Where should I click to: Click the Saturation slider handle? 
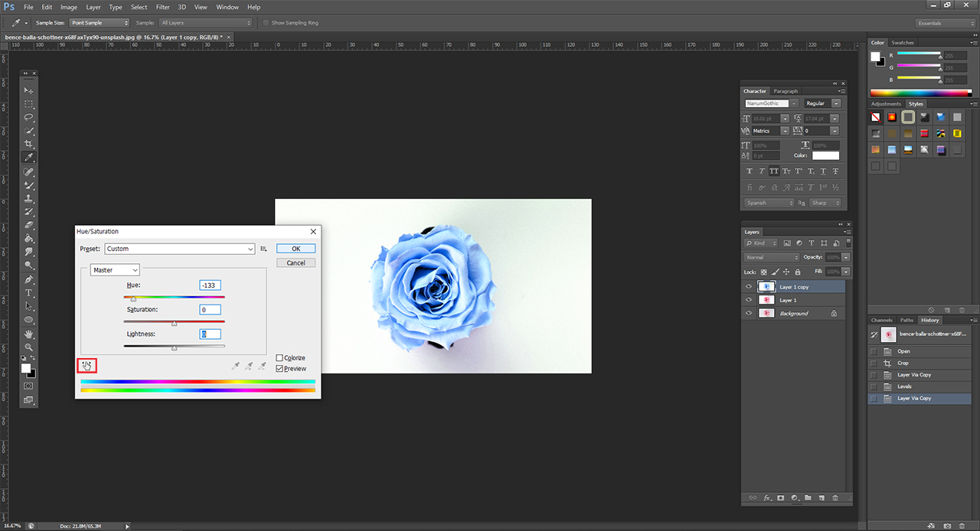(174, 324)
